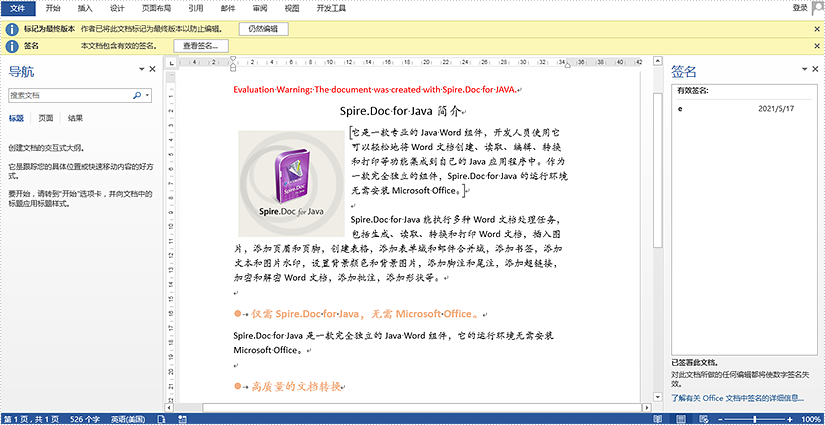Click the proofing status icon in status bar
The height and width of the screenshot is (425, 825).
pos(162,419)
